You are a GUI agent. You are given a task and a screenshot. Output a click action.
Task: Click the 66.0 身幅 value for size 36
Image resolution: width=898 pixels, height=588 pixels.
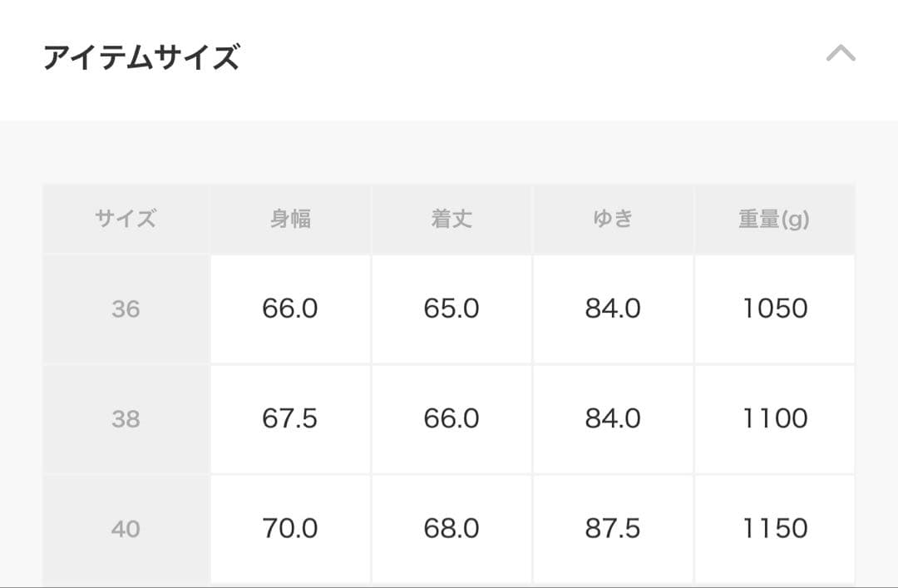[289, 308]
